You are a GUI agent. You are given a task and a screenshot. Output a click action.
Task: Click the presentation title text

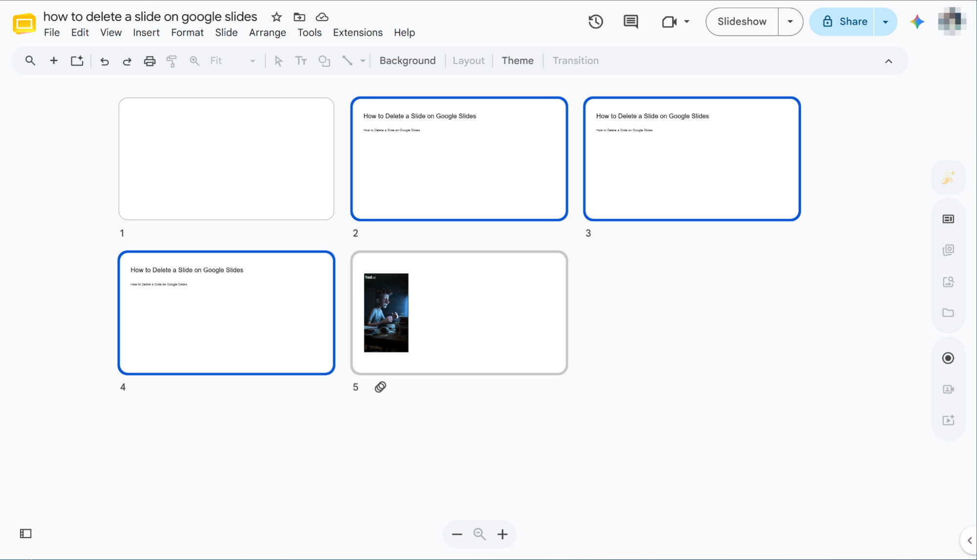point(150,17)
